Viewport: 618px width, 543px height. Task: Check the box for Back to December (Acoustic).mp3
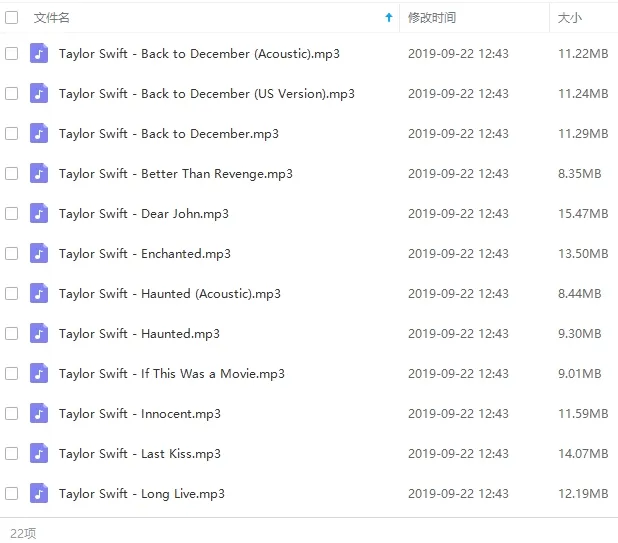(x=11, y=53)
